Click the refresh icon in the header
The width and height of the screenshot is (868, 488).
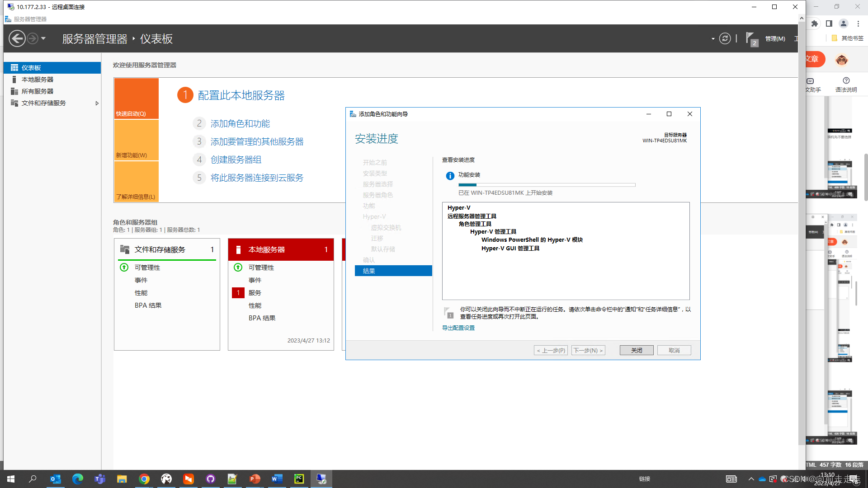[725, 39]
